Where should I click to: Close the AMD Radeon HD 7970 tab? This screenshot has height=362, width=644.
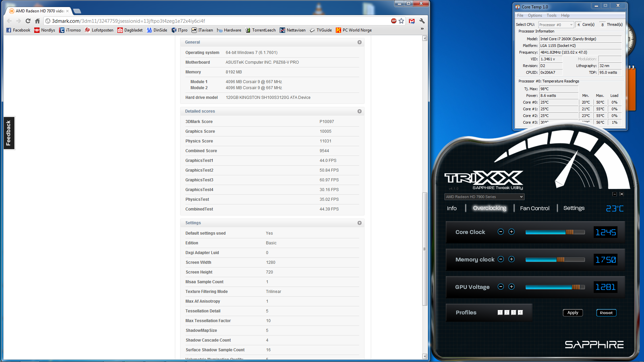(x=67, y=11)
